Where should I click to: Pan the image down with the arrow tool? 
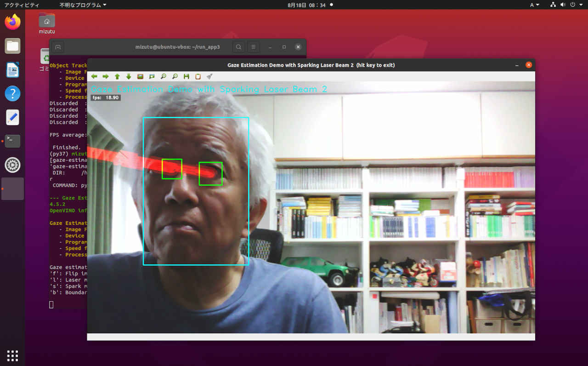pos(129,77)
